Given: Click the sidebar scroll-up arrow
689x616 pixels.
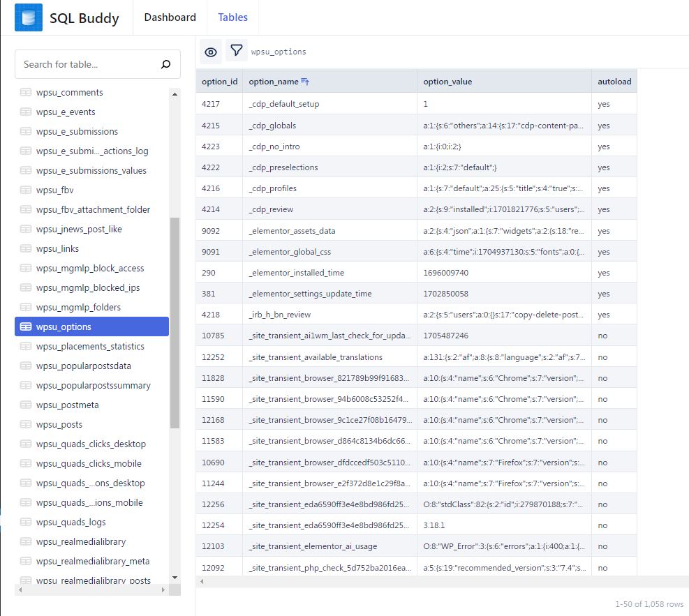Looking at the screenshot, I should pos(175,94).
